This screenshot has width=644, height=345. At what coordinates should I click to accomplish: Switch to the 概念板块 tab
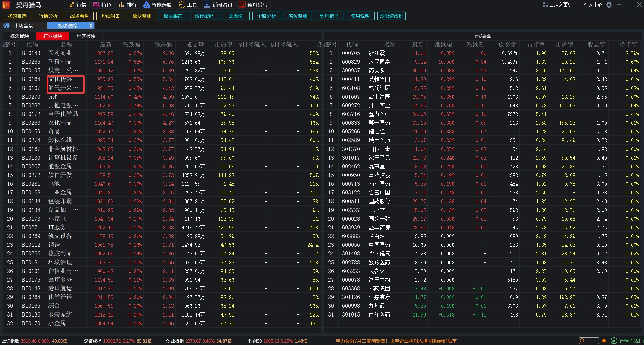[x=19, y=36]
